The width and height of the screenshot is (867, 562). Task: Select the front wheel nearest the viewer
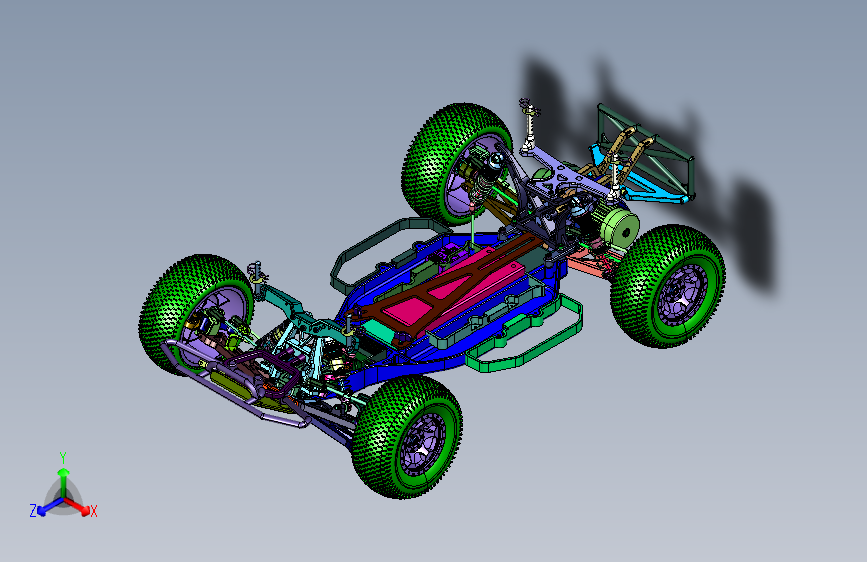click(x=408, y=437)
